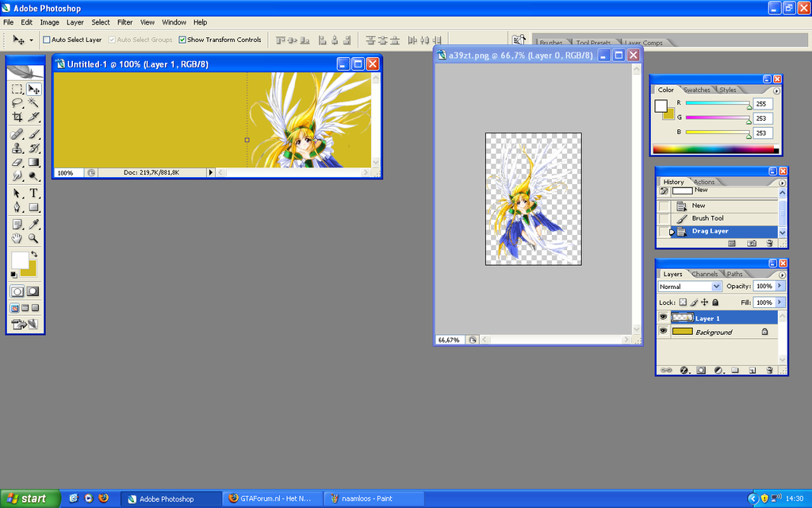This screenshot has width=812, height=508.
Task: Select the Hand tool
Action: [17, 238]
